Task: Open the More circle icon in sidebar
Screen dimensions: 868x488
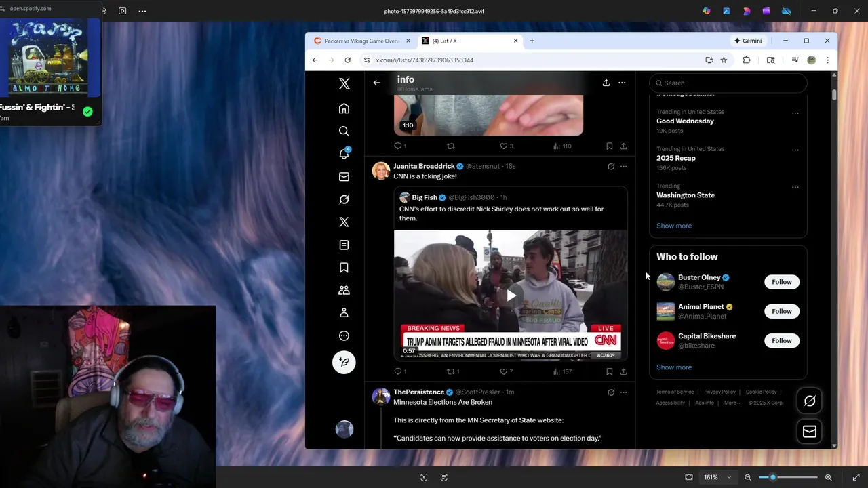Action: point(344,335)
